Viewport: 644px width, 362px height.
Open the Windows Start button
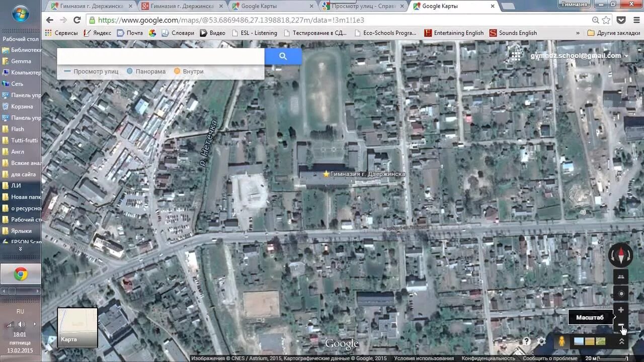pyautogui.click(x=20, y=14)
